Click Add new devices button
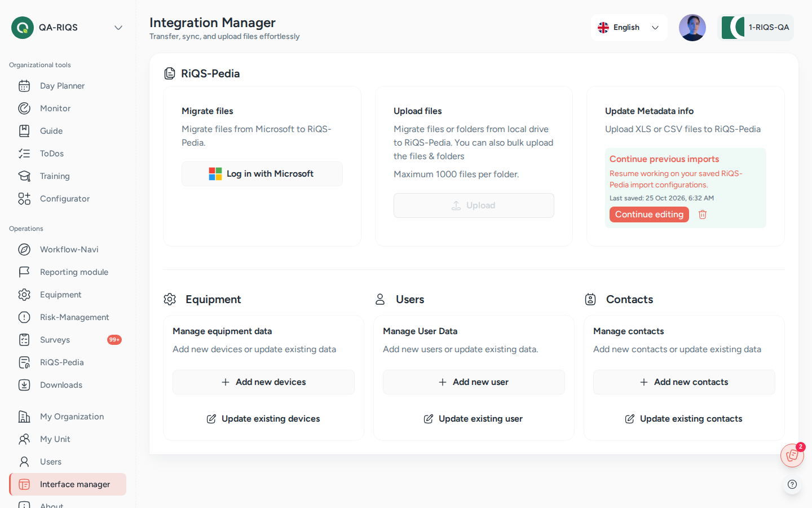812x508 pixels. (263, 382)
